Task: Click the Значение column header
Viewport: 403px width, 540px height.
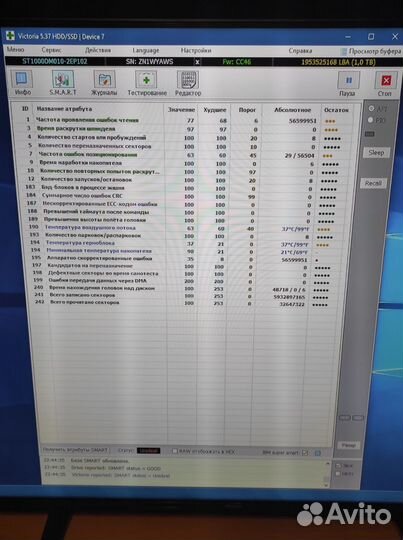Action: [x=181, y=110]
